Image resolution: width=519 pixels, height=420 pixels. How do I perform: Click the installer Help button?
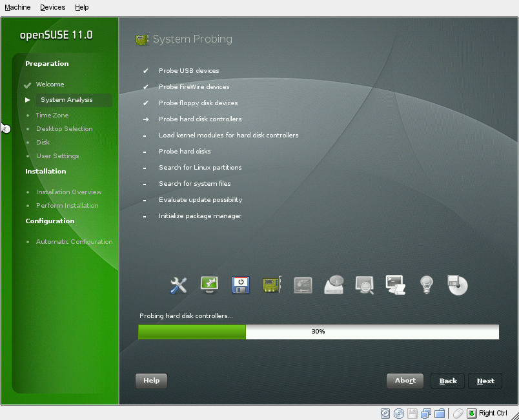click(x=151, y=381)
